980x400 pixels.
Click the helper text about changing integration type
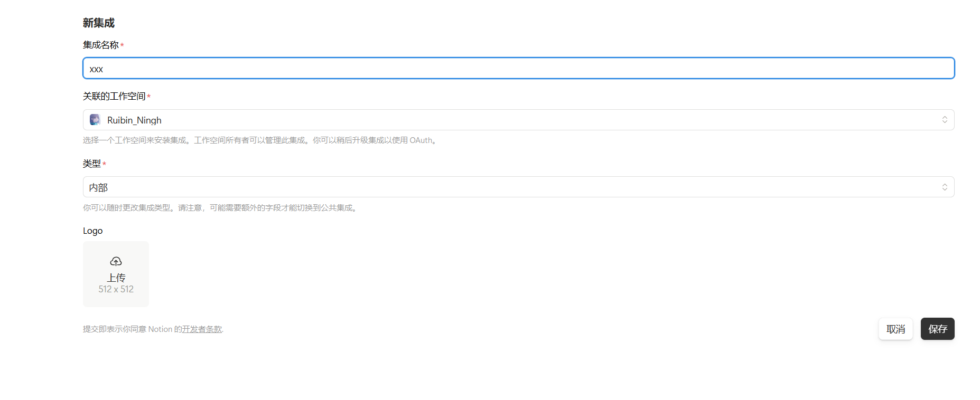(x=221, y=208)
